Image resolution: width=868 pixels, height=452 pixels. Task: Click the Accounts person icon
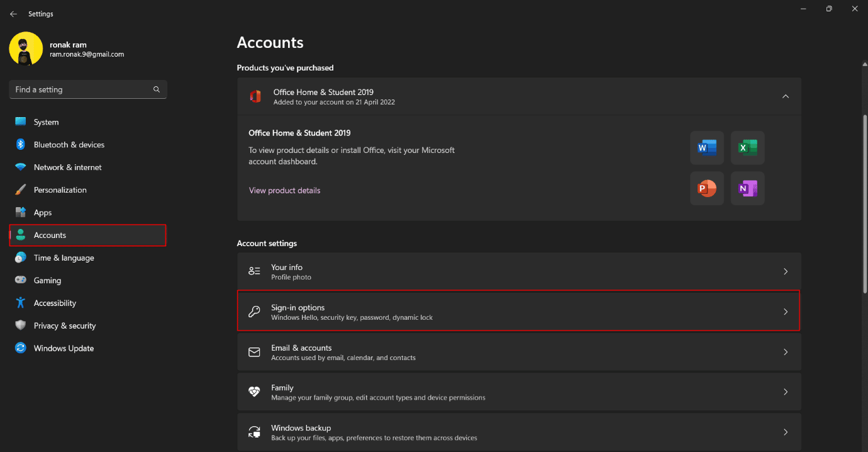(x=21, y=235)
